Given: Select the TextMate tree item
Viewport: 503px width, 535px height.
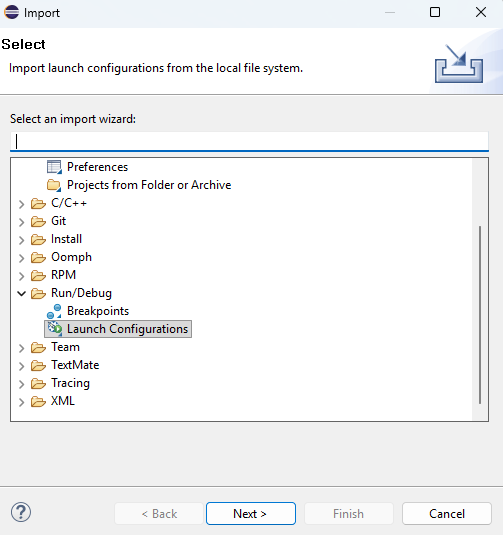Looking at the screenshot, I should click(x=75, y=365).
